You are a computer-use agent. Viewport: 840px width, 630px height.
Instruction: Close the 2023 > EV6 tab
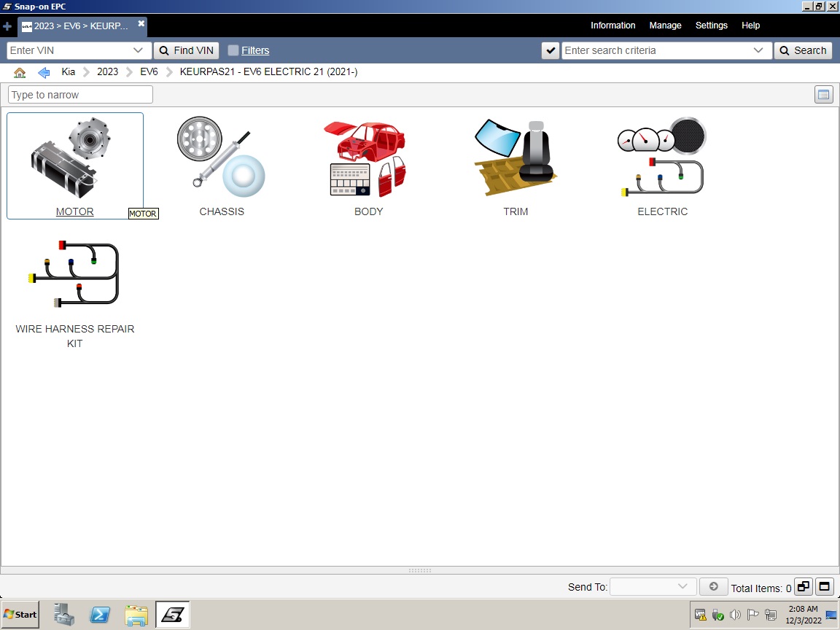click(141, 23)
